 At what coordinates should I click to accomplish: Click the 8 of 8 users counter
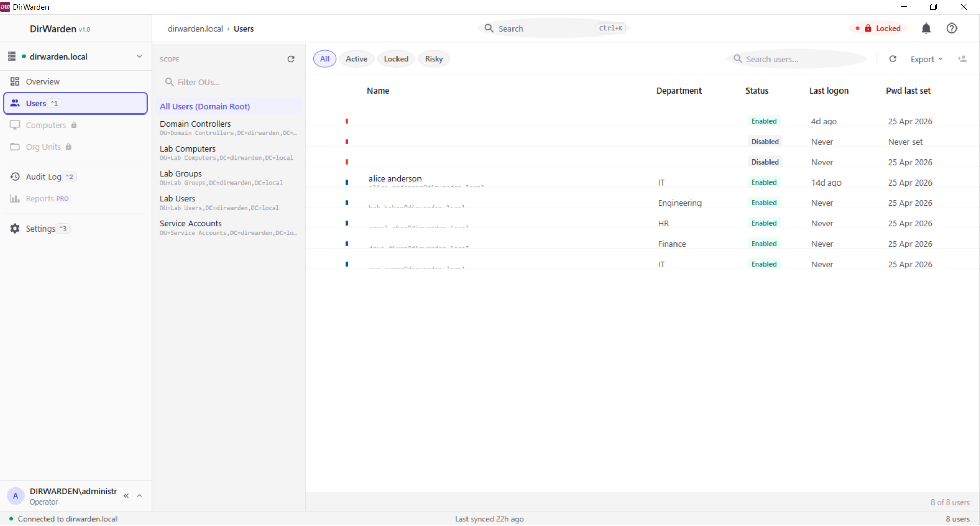pos(950,502)
